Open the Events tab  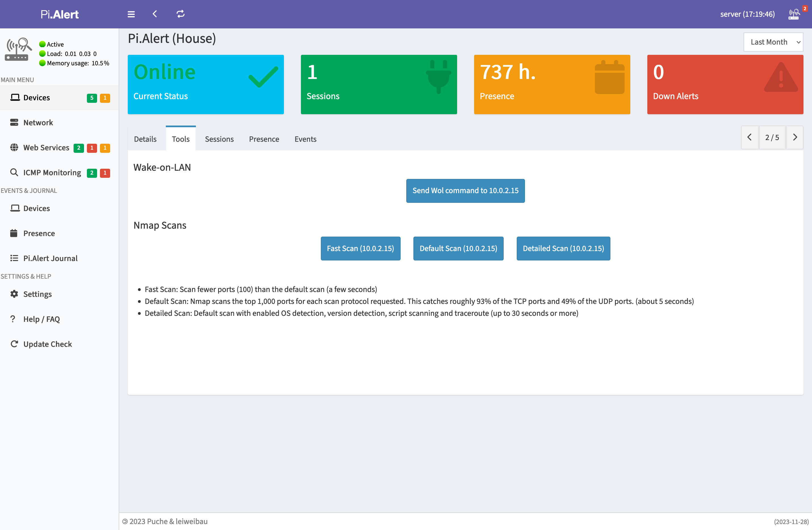pos(305,139)
